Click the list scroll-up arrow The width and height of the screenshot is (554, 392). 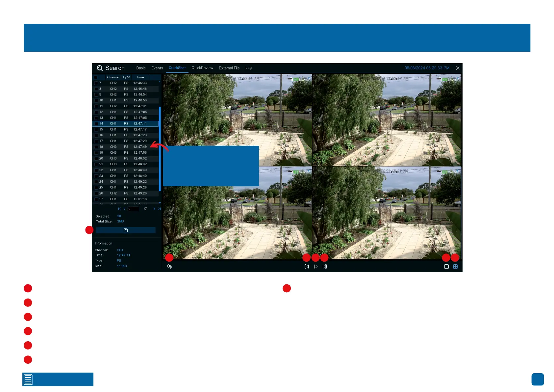pos(160,82)
